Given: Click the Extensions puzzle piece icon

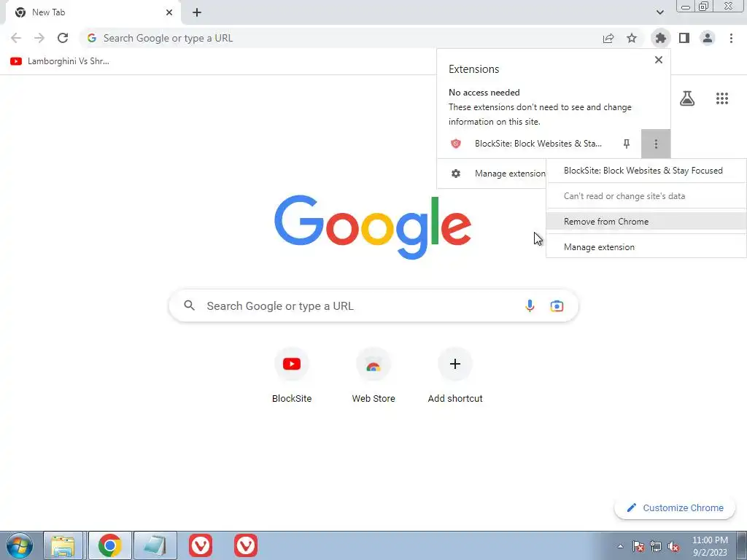Looking at the screenshot, I should click(x=660, y=38).
